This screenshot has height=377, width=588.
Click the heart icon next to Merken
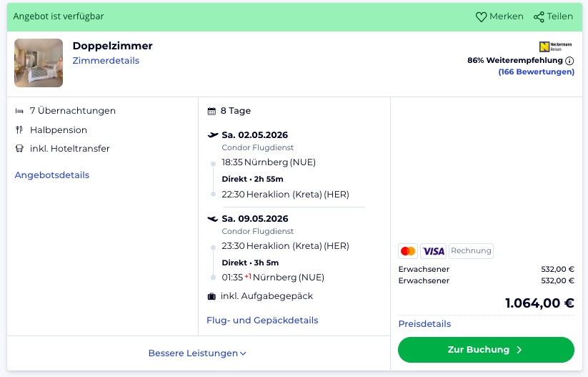481,17
